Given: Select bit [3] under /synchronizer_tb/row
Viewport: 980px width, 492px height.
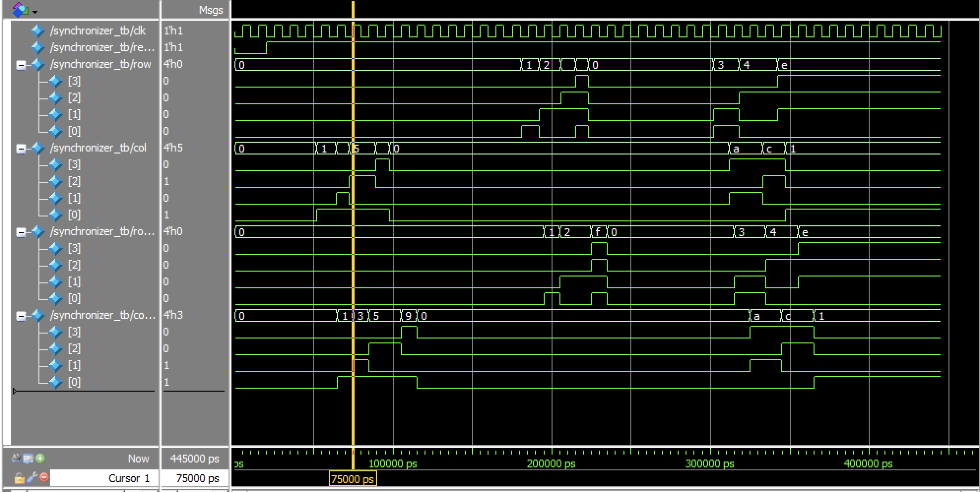Looking at the screenshot, I should tap(74, 81).
